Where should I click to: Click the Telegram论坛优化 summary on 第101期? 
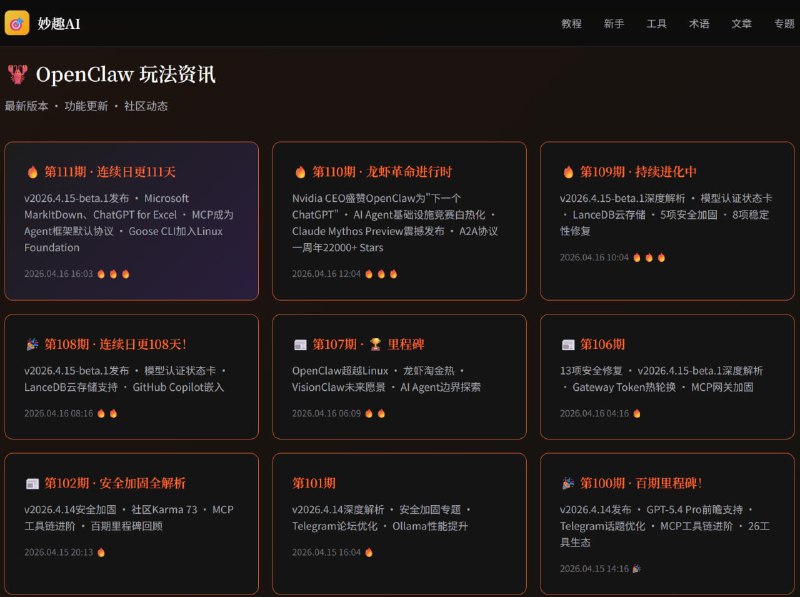point(381,518)
